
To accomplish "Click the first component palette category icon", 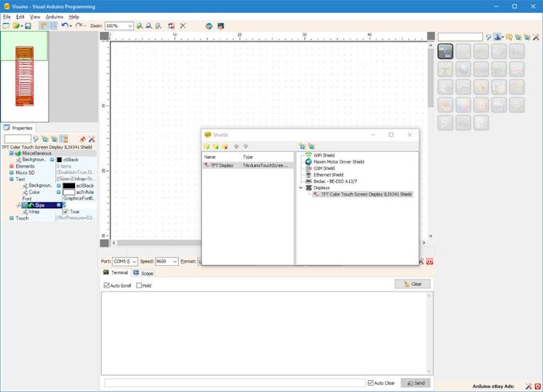I will tap(446, 50).
